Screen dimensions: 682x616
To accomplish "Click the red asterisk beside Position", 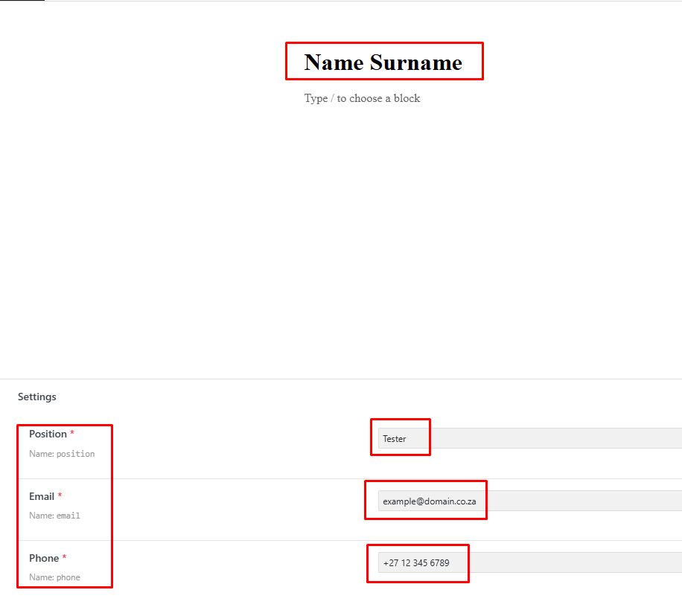I will tap(72, 434).
